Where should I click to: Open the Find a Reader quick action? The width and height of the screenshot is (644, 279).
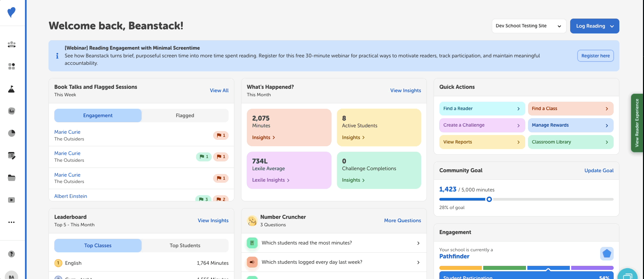pyautogui.click(x=482, y=108)
